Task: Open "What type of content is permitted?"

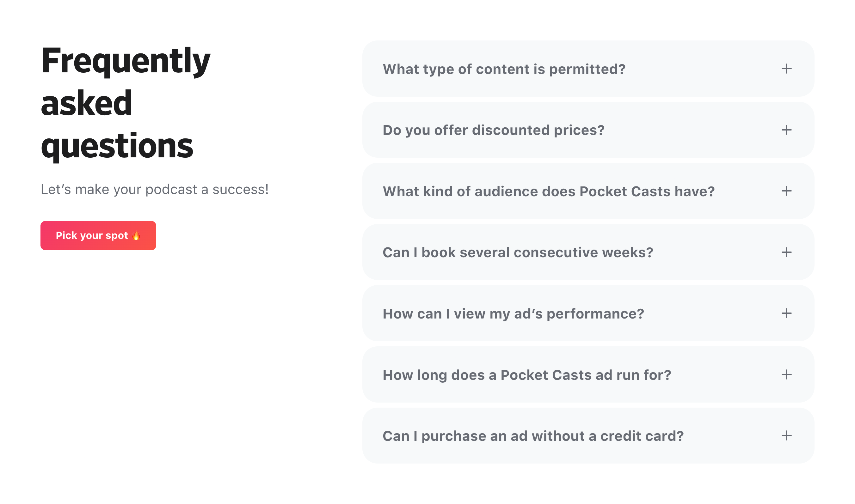Action: 504,69
